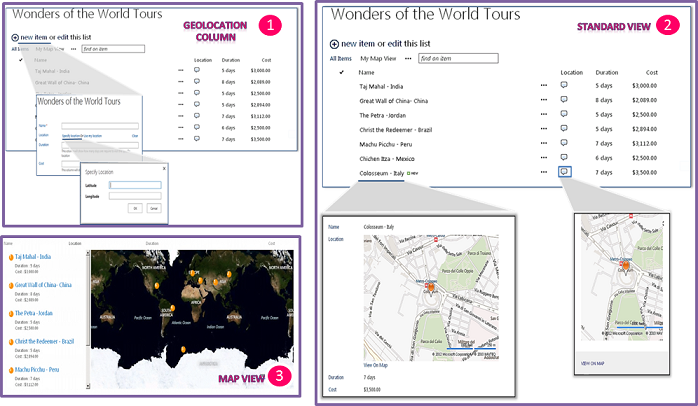This screenshot has width=698, height=406.
Task: Click the pushpin icon beside The Petra in Map View
Action: 11,314
